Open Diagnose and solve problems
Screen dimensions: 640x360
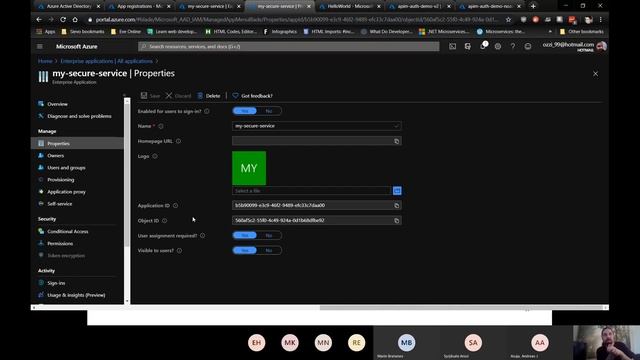(x=78, y=116)
